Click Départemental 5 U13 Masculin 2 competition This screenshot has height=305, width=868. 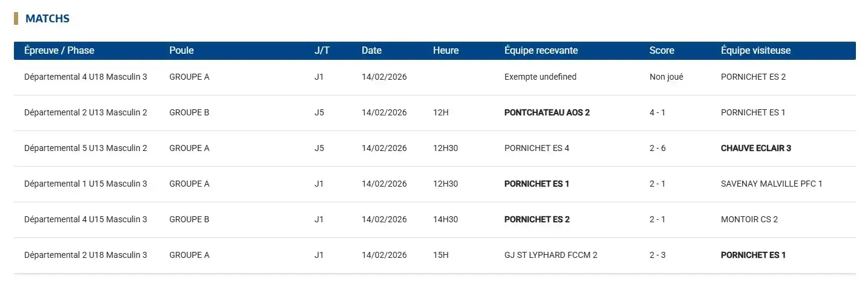85,149
